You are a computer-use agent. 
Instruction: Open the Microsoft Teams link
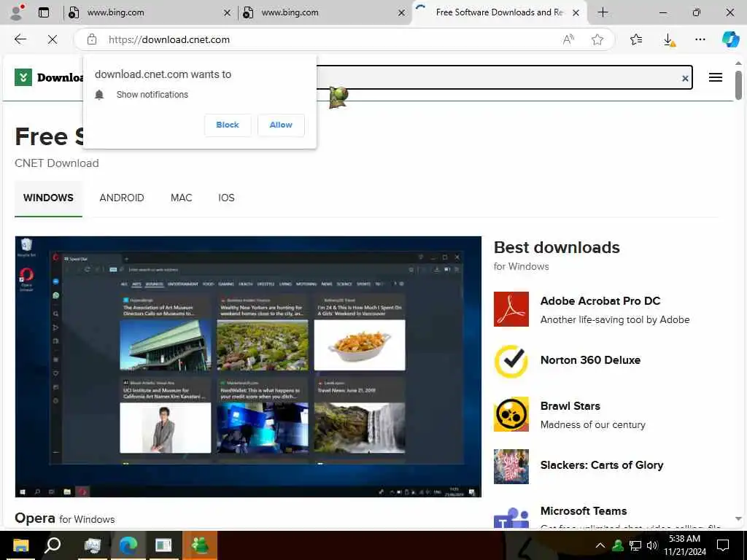(584, 511)
